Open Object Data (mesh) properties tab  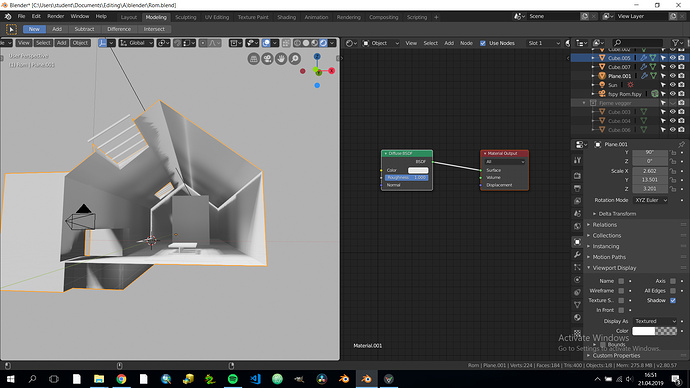[577, 304]
